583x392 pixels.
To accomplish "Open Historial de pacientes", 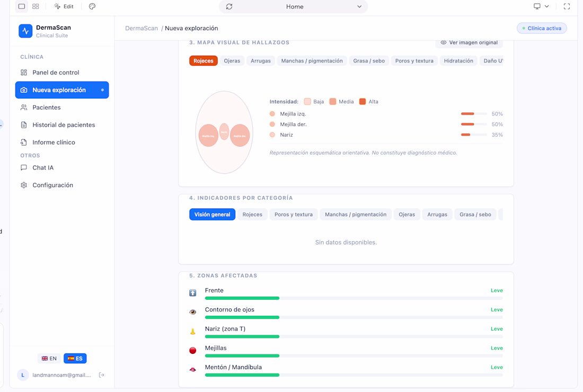I will 61,125.
